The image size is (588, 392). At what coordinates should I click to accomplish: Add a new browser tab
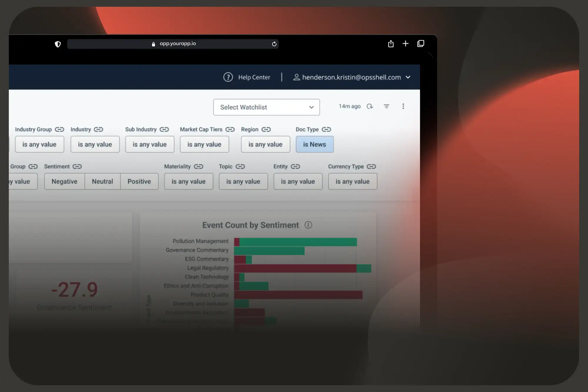point(405,44)
